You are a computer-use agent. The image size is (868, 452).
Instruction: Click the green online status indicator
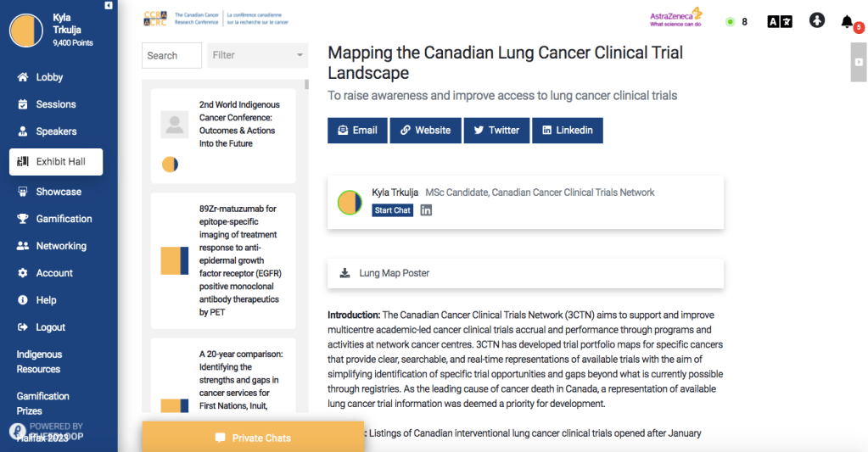pyautogui.click(x=730, y=22)
